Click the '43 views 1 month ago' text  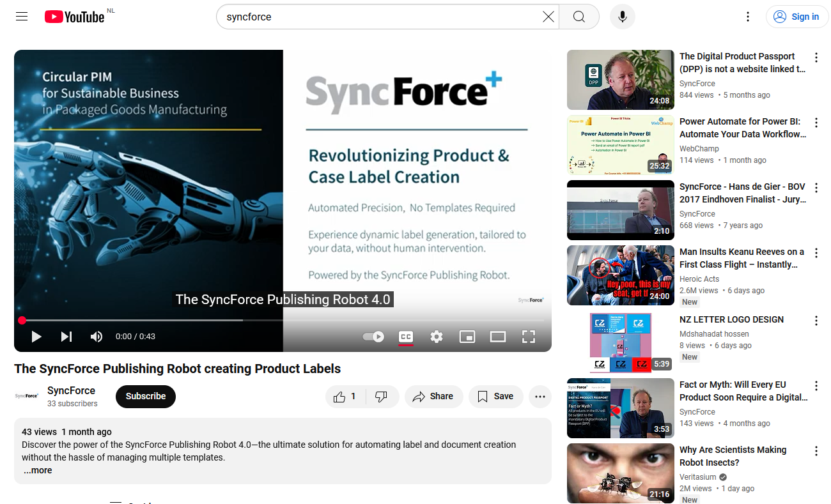(66, 432)
